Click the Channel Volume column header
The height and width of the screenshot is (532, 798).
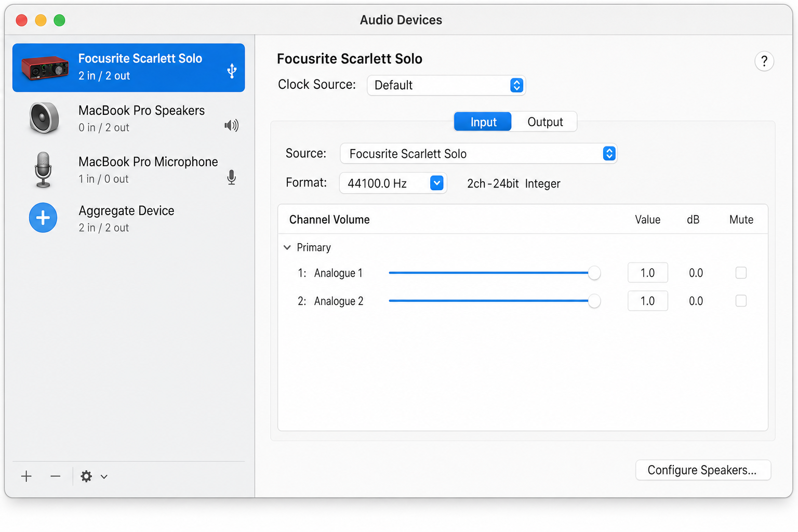point(329,220)
